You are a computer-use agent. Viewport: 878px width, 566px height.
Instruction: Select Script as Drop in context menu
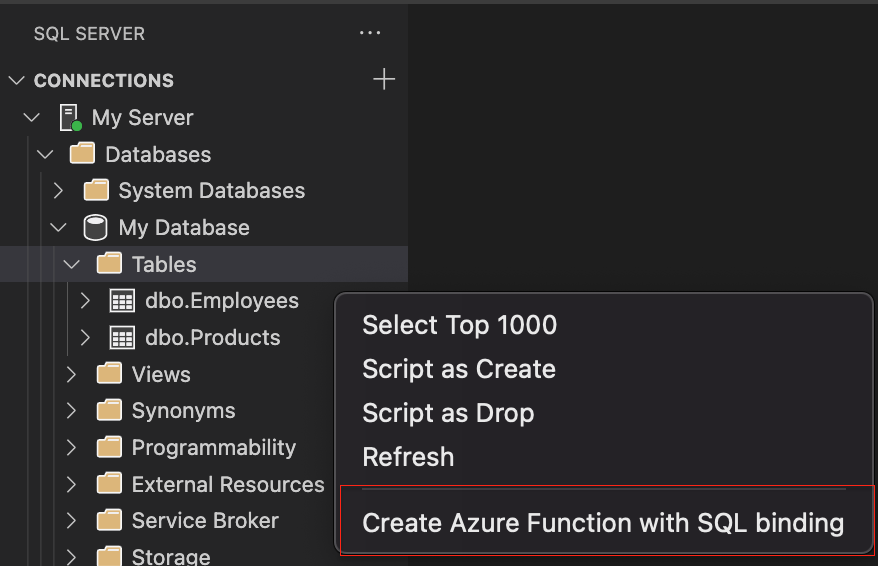[447, 413]
